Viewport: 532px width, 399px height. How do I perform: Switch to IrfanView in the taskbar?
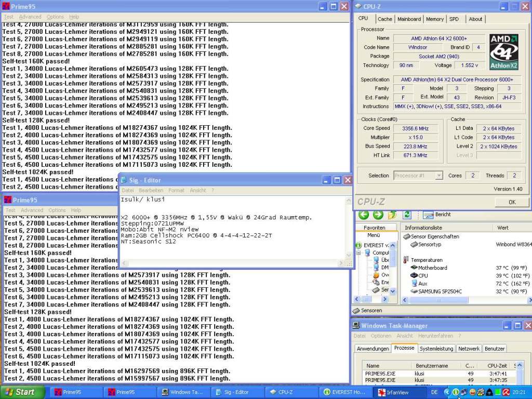(397, 392)
